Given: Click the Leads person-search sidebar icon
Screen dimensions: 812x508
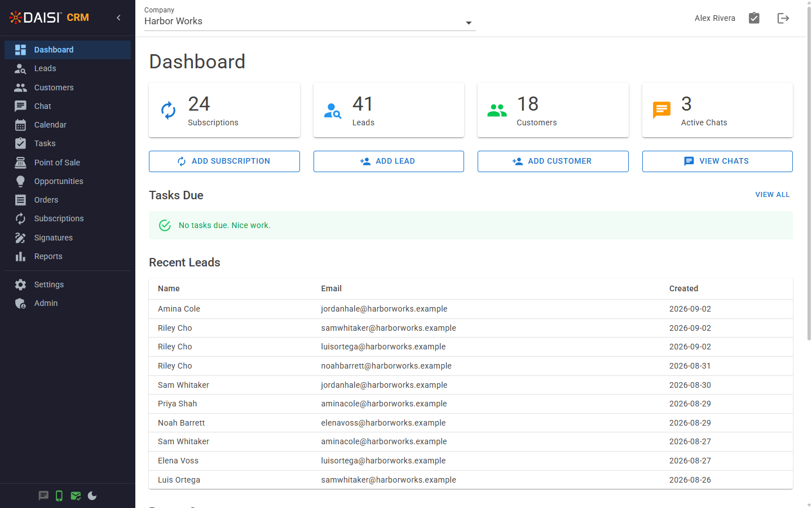Looking at the screenshot, I should click(x=20, y=68).
